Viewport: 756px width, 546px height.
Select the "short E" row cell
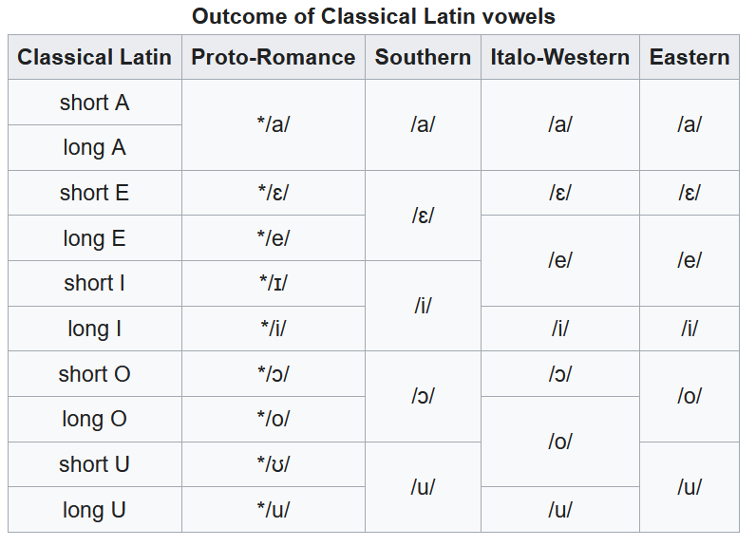94,193
